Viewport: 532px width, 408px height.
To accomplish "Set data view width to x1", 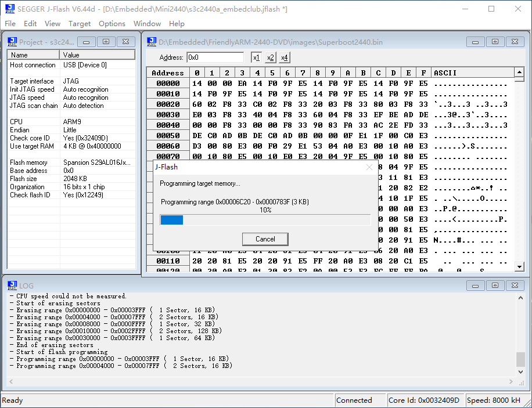I will point(257,57).
